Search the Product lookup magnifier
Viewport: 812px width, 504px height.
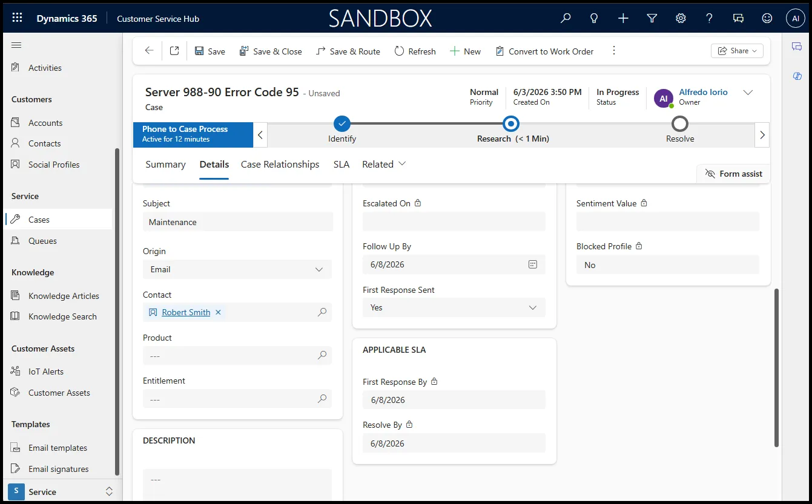(322, 356)
